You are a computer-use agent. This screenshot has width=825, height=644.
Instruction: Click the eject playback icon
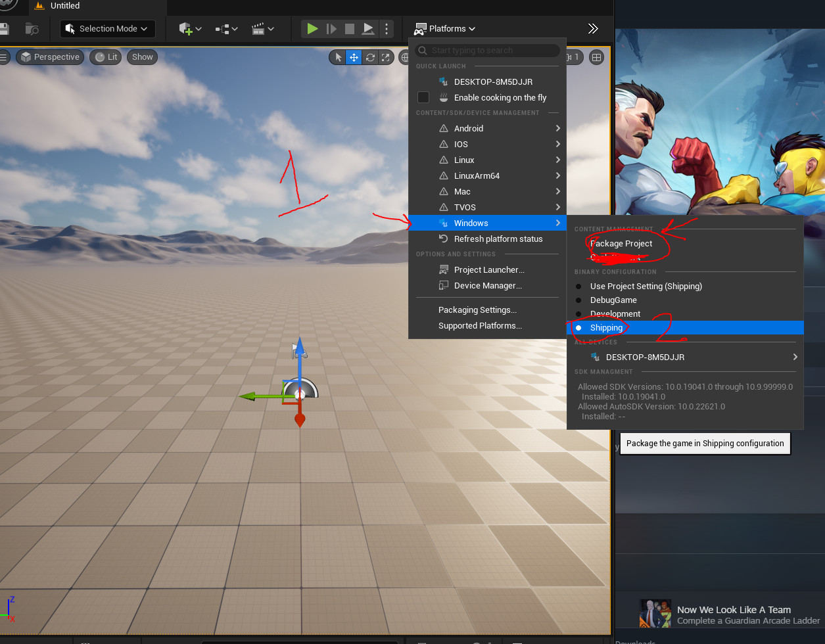[x=368, y=29]
